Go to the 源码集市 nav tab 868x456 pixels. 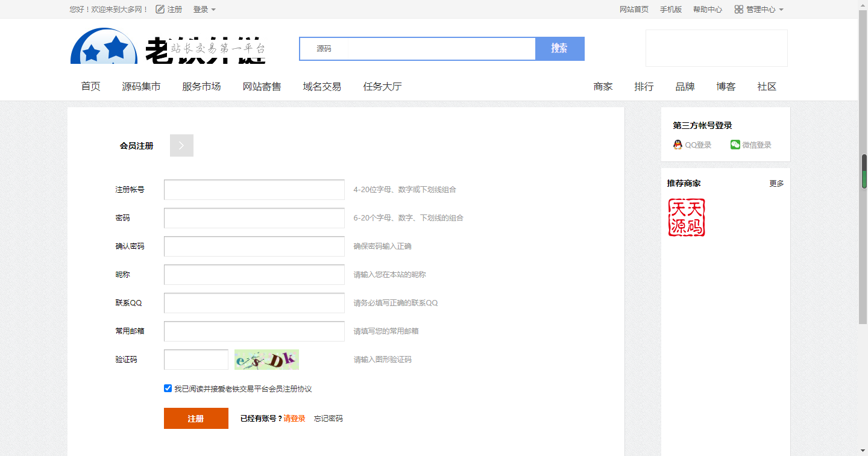coord(141,87)
